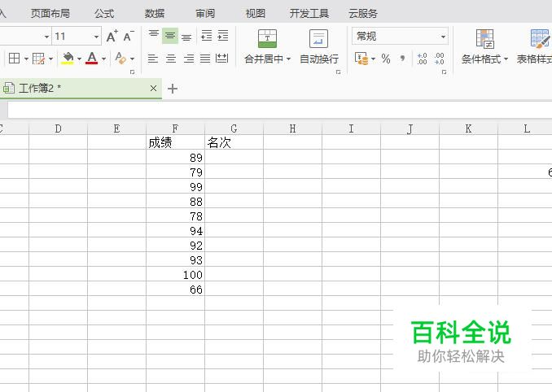Image resolution: width=552 pixels, height=392 pixels.
Task: Apply distributed alignment
Action: tap(221, 59)
